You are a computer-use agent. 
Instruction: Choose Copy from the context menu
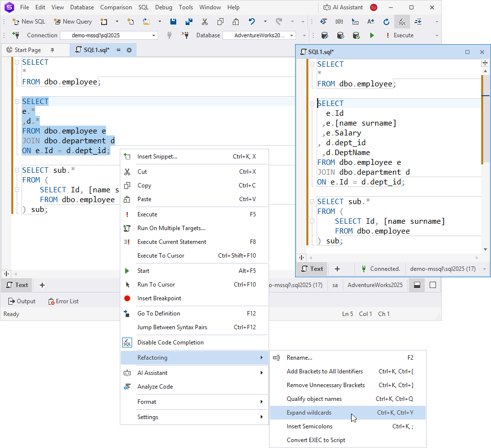tap(194, 185)
